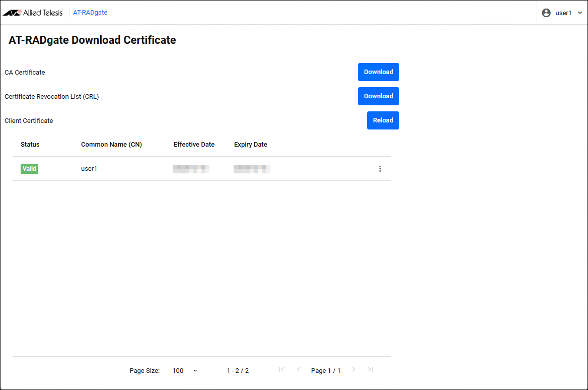Click the 'Client Certificate' label
Viewport: 588px width, 390px height.
point(29,120)
